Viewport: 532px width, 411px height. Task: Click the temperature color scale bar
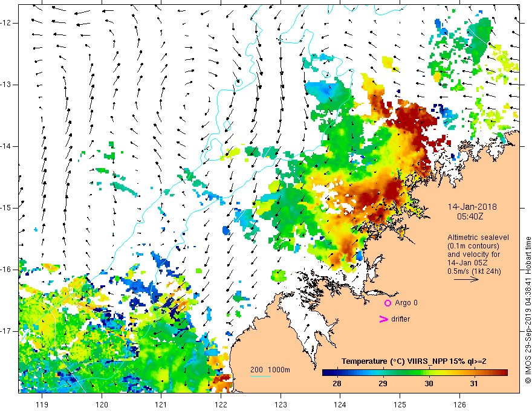[415, 373]
